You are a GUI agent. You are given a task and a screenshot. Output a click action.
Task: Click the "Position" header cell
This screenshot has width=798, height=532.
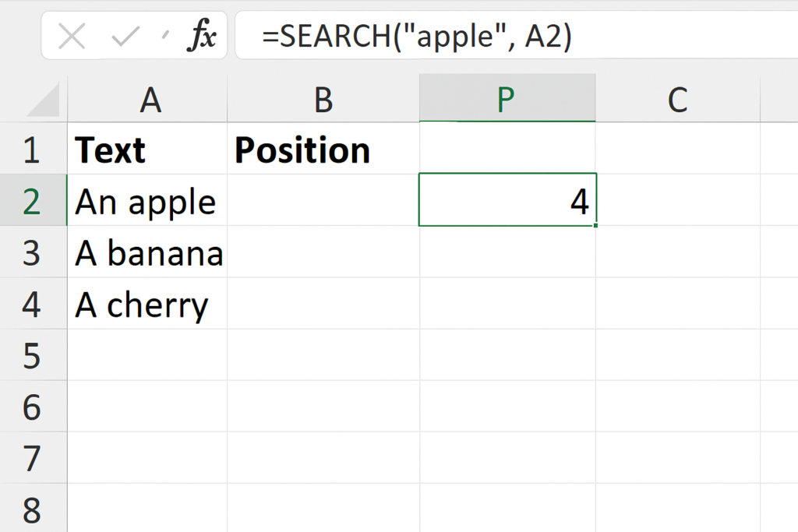coord(323,150)
